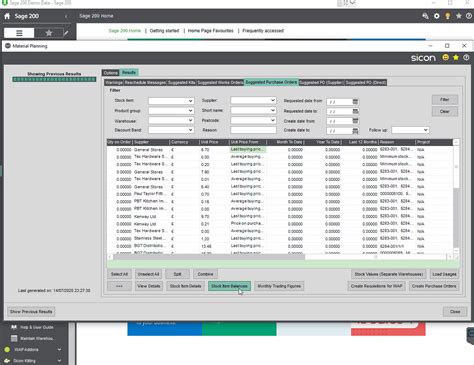Expand the WAP Addons menu group

59,350
